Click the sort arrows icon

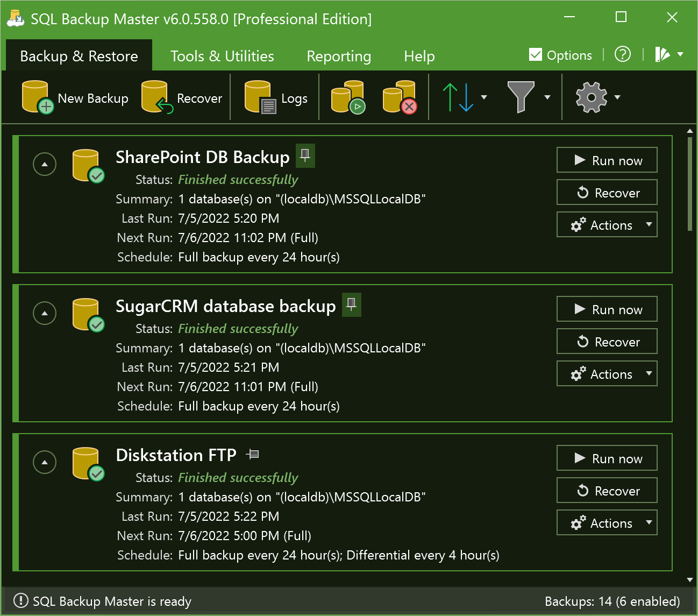point(458,97)
